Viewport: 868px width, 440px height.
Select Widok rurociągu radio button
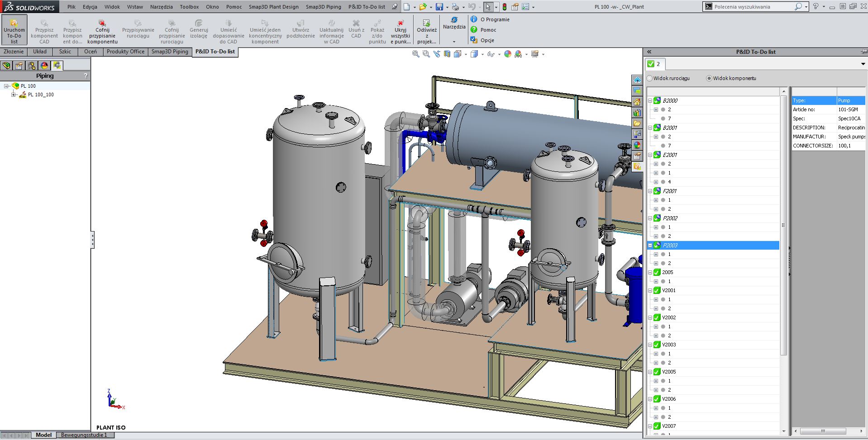coord(650,78)
